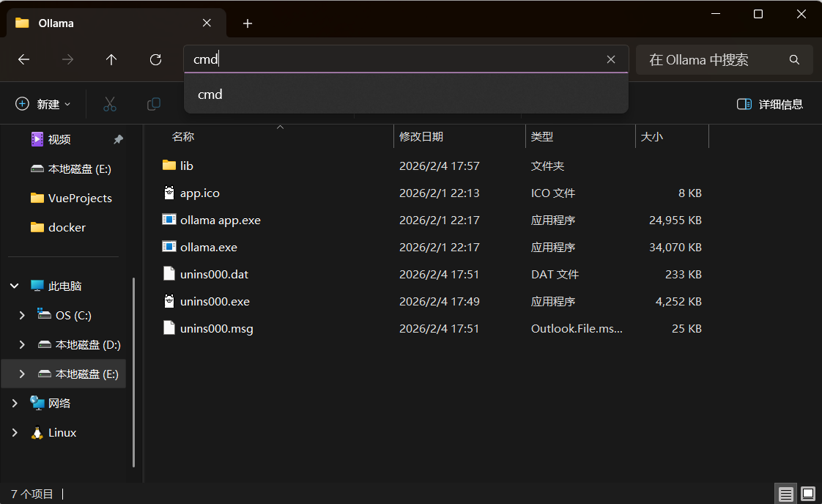The image size is (822, 504).
Task: Click the Linux penguin icon
Action: point(37,433)
